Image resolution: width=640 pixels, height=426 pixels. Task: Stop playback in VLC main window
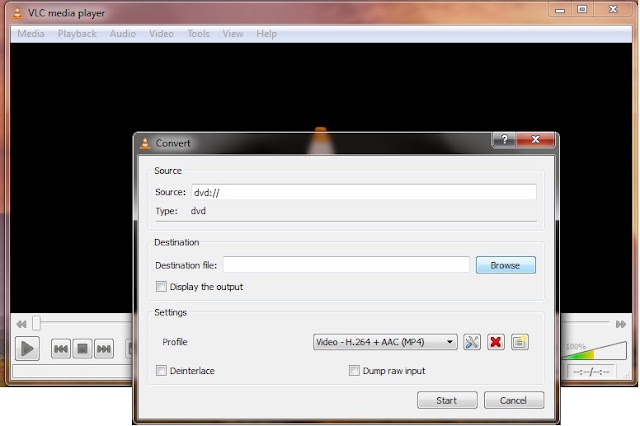point(82,348)
